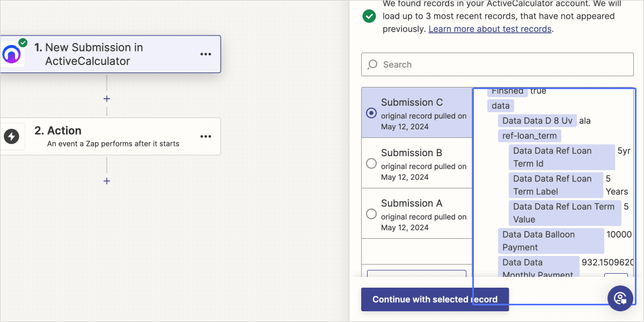Screen dimensions: 644x322
Task: Click the 'data' field label
Action: click(x=501, y=106)
